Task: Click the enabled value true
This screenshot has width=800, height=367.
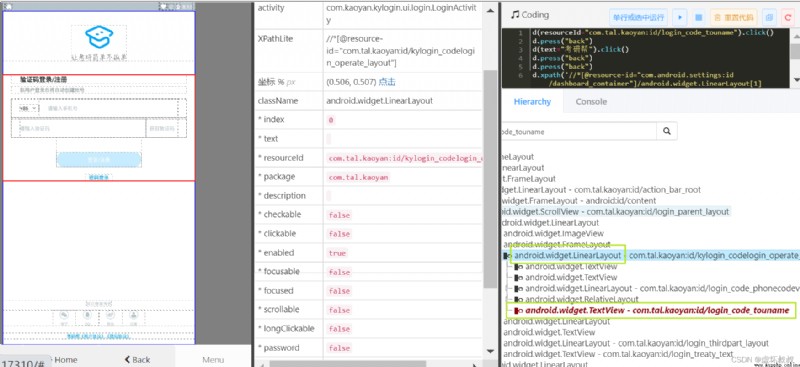Action: 337,253
